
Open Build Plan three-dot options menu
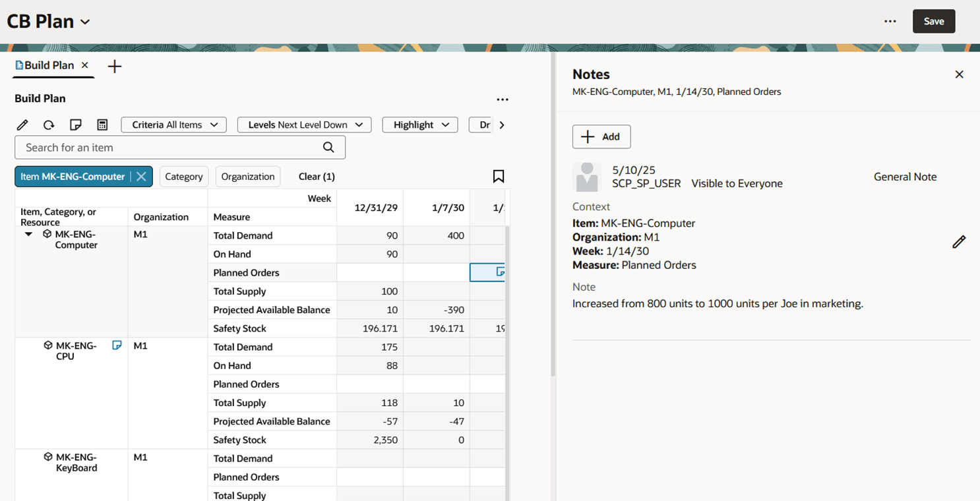pyautogui.click(x=503, y=100)
